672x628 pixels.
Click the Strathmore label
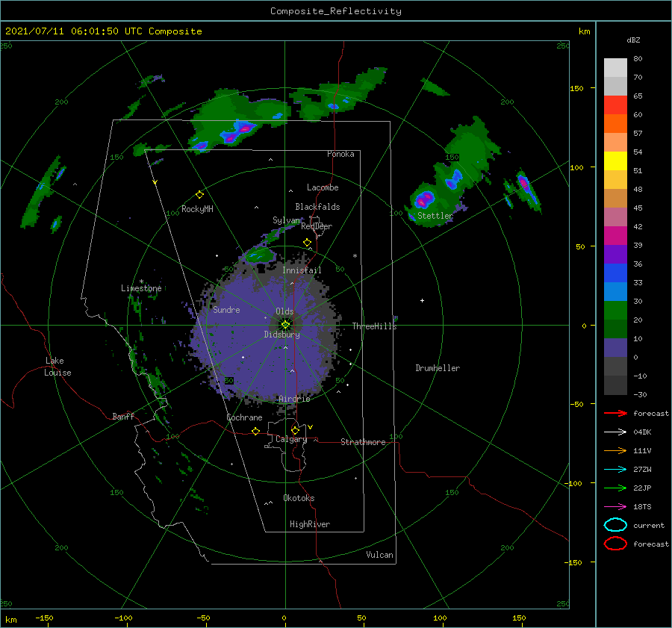click(363, 442)
